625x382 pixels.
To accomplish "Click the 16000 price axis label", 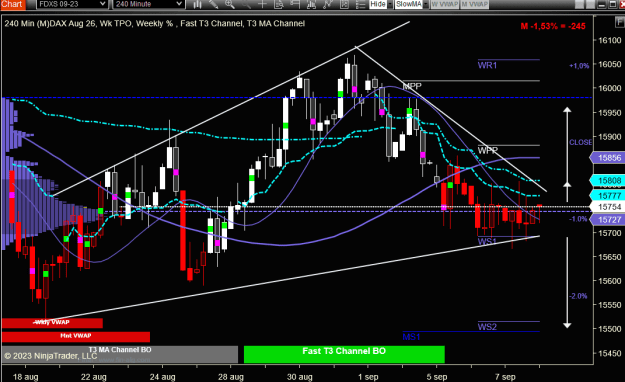I will (x=610, y=88).
